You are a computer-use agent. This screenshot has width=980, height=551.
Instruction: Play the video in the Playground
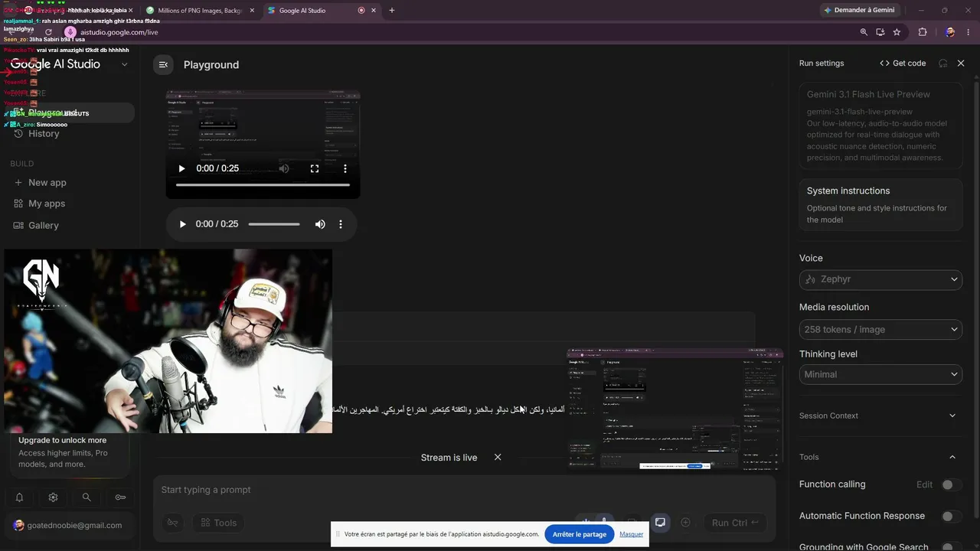point(181,168)
